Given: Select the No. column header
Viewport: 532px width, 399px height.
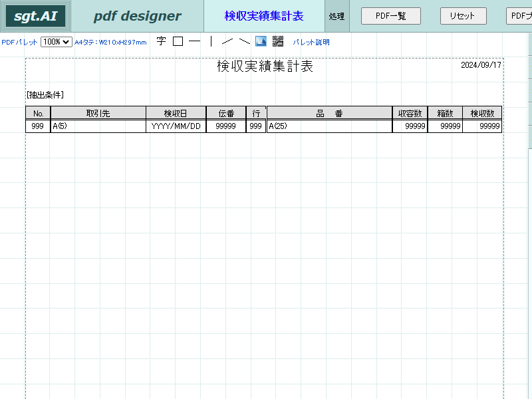Looking at the screenshot, I should (x=38, y=113).
